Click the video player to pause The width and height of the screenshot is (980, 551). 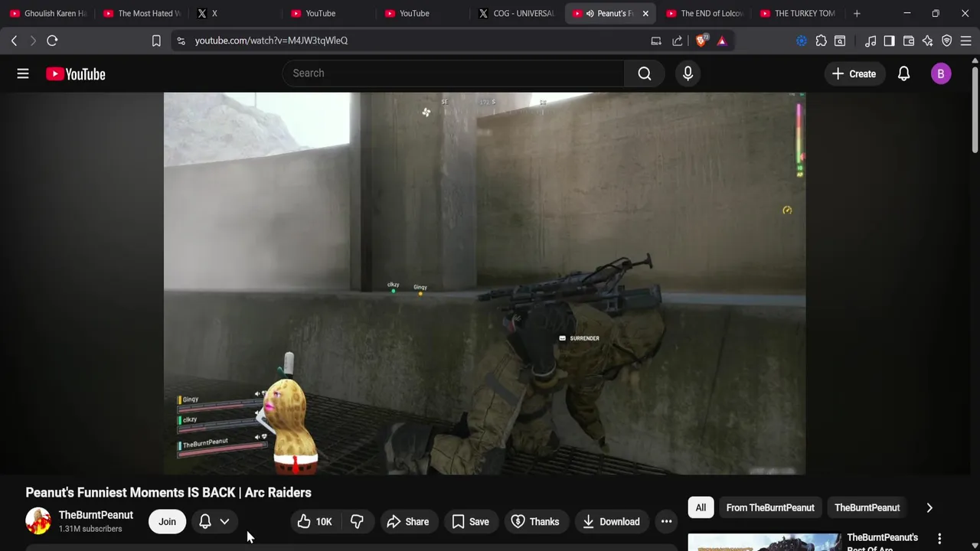485,283
